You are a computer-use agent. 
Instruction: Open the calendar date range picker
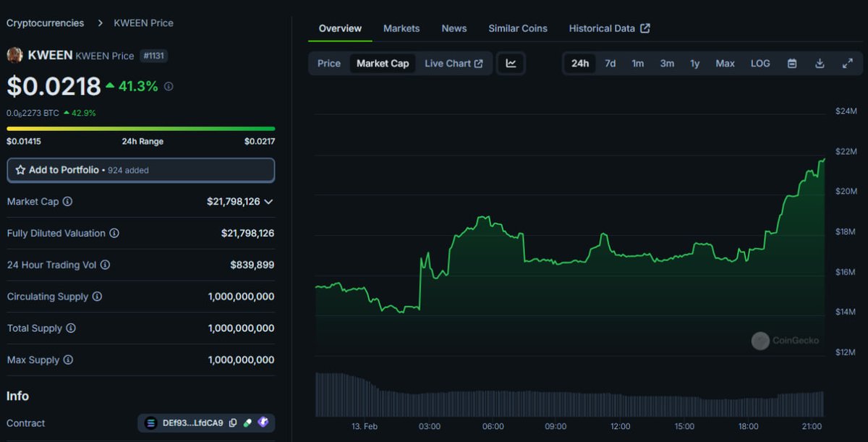[792, 64]
